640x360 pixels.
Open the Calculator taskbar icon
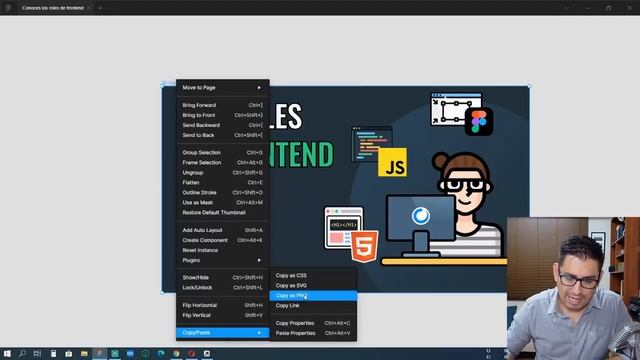click(53, 353)
